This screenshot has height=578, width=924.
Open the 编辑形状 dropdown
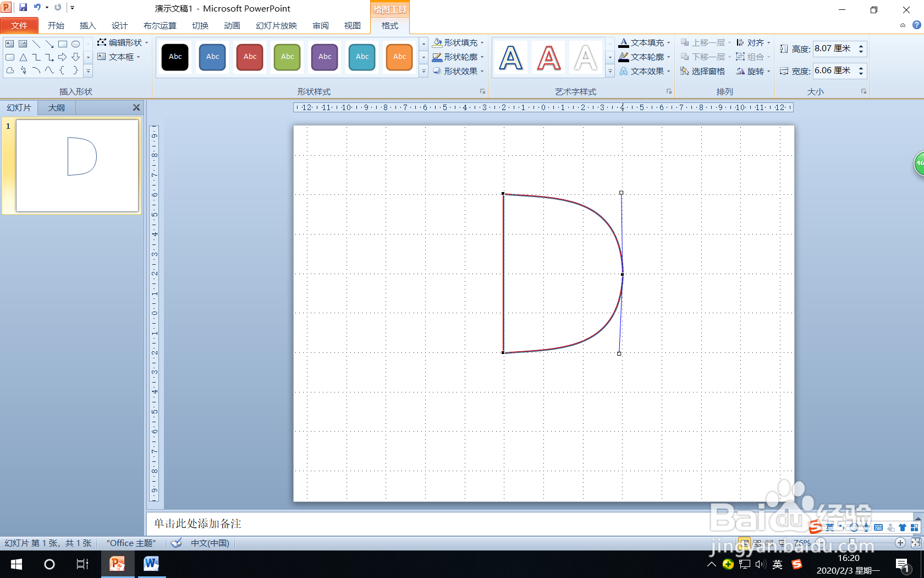123,42
